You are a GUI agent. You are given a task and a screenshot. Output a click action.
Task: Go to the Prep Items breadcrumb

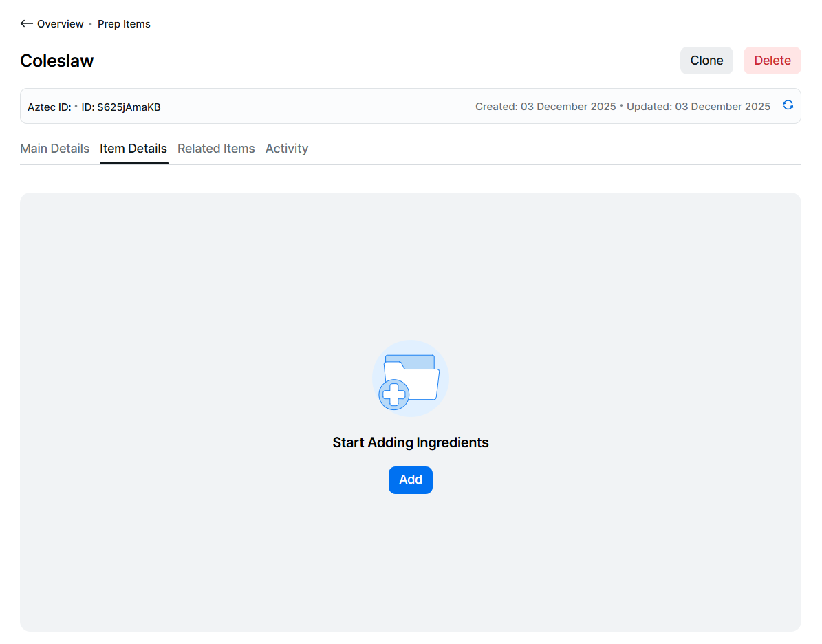click(x=124, y=24)
